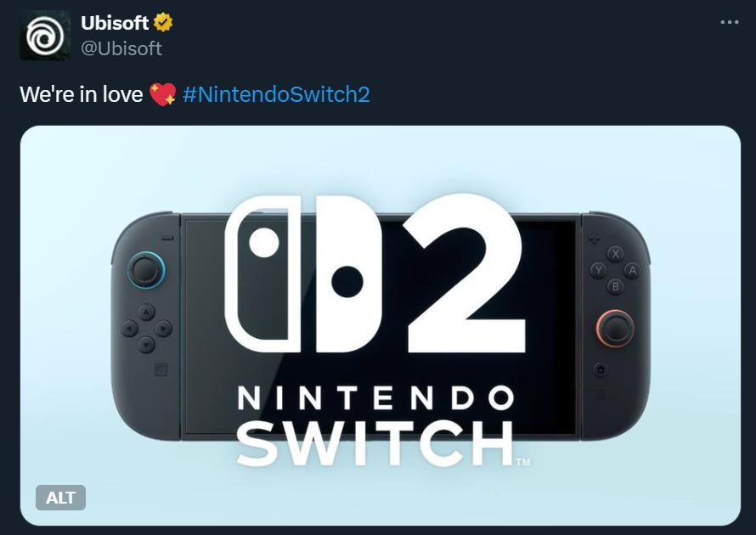The height and width of the screenshot is (535, 756).
Task: Click the @Ubisoft handle
Action: [121, 48]
